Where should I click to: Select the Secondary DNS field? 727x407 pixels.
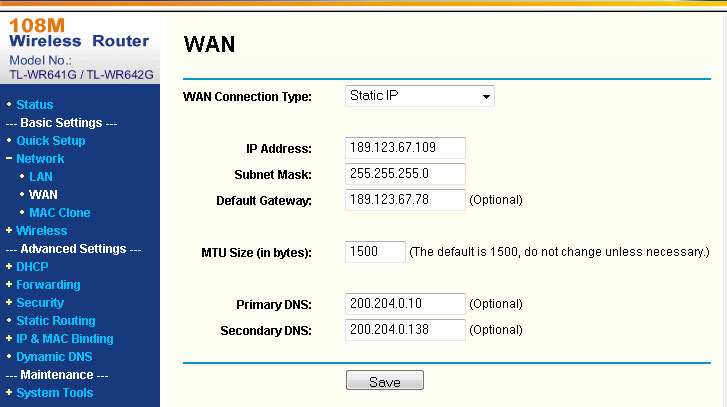(x=405, y=330)
